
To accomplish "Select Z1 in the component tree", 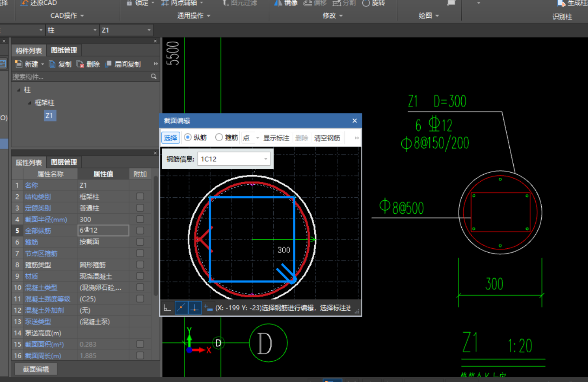I will click(49, 116).
